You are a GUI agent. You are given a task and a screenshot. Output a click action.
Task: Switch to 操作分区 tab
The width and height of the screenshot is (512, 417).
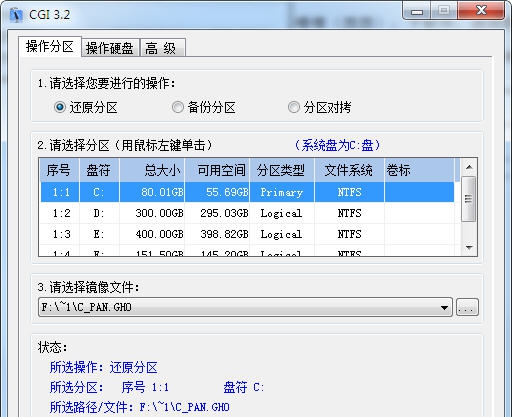click(x=50, y=47)
